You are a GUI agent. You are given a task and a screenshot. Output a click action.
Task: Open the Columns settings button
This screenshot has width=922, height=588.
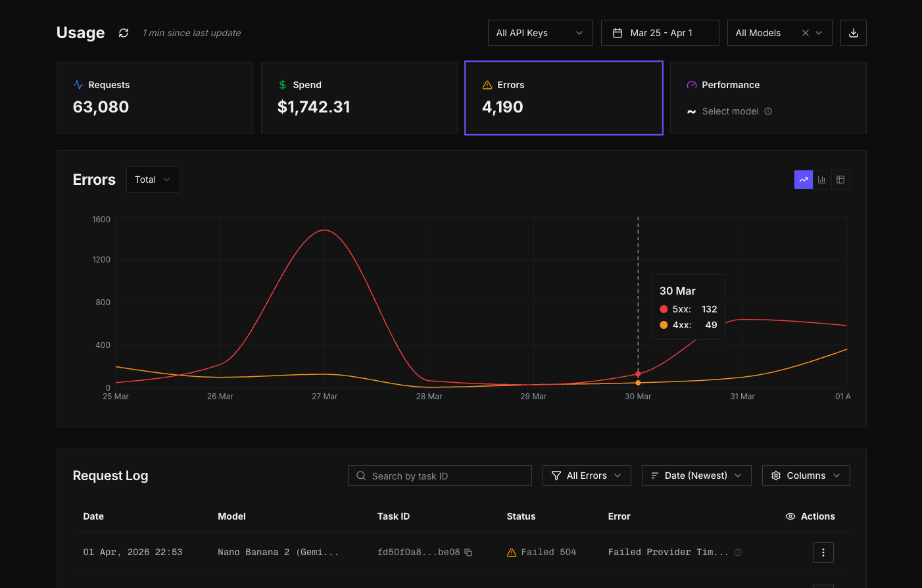coord(806,476)
